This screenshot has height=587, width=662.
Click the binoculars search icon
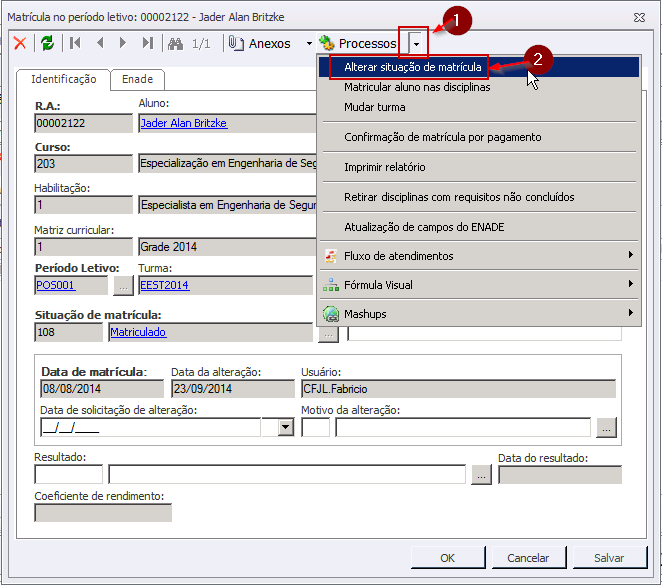click(x=176, y=43)
